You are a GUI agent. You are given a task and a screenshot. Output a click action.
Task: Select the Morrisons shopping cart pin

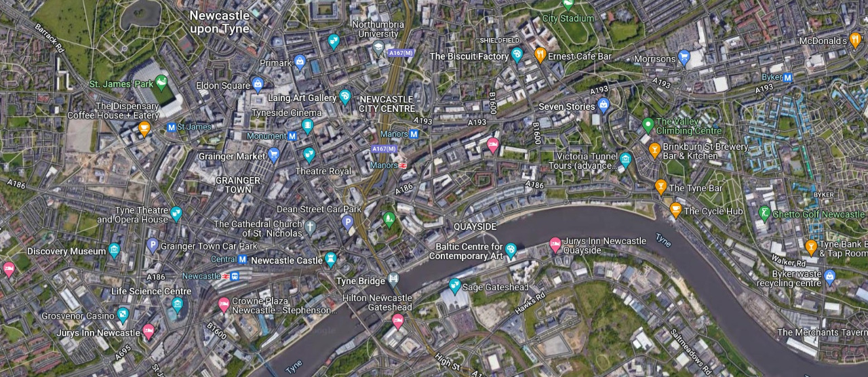click(684, 58)
